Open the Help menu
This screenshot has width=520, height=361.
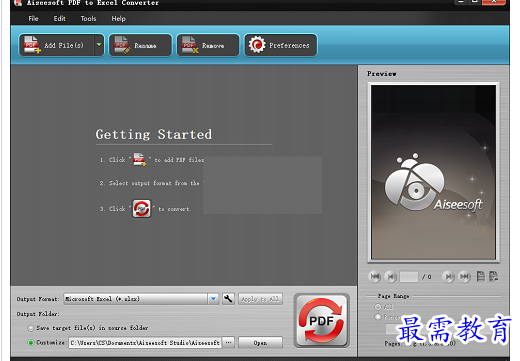[119, 19]
